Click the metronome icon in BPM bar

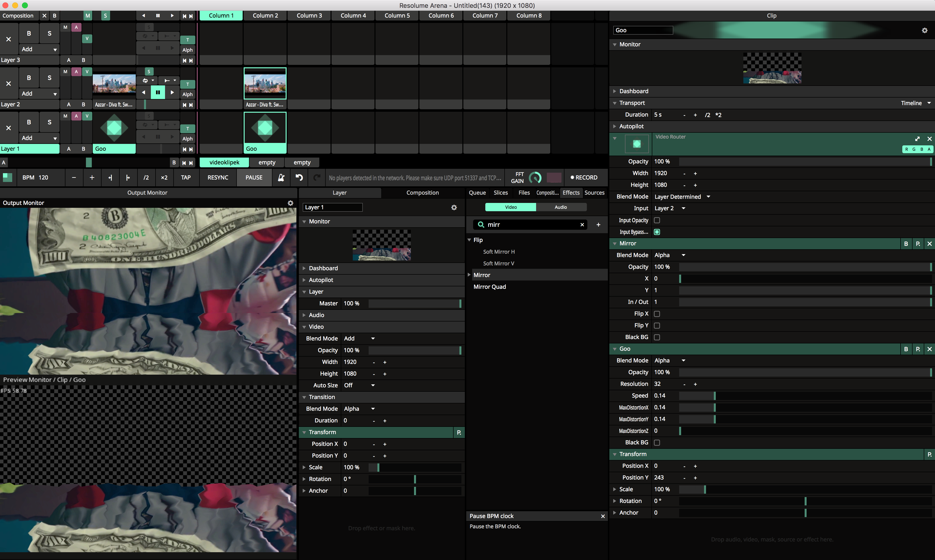(x=281, y=177)
